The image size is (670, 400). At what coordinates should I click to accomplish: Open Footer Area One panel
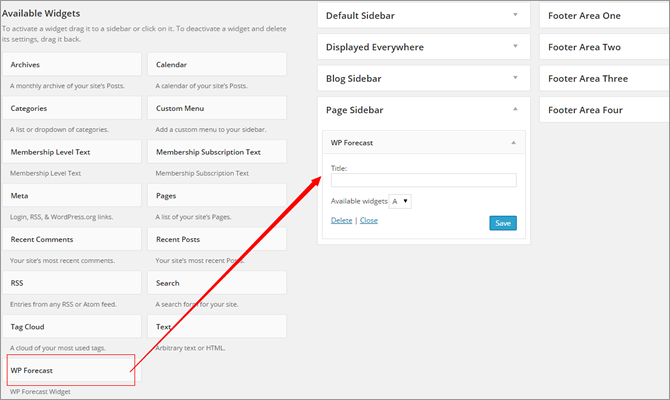click(604, 15)
